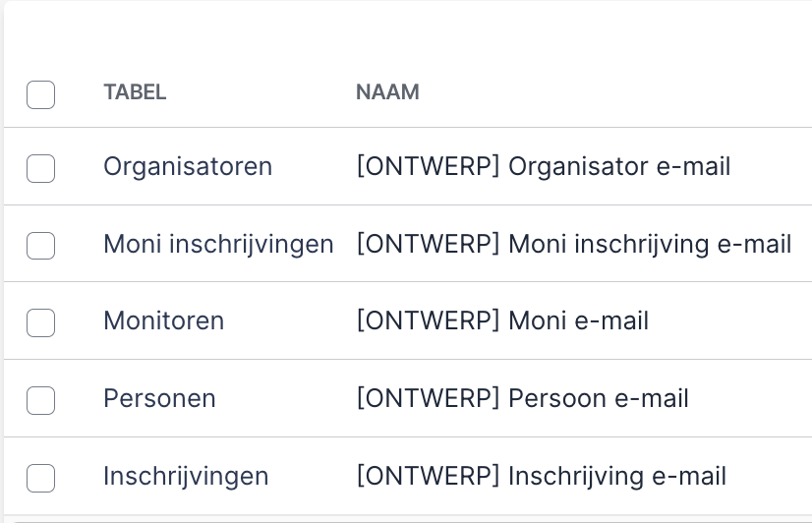The width and height of the screenshot is (812, 523).
Task: Sort by the NAAM column header
Action: pos(387,92)
